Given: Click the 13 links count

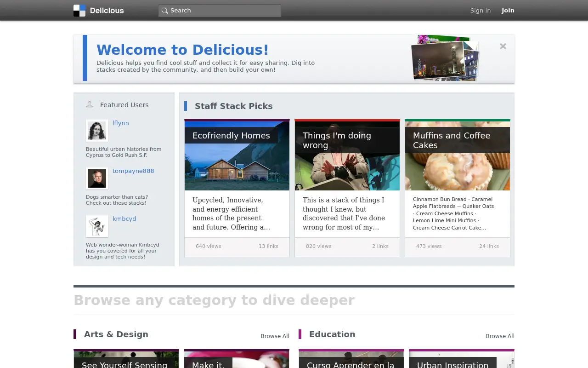Looking at the screenshot, I should click(268, 246).
